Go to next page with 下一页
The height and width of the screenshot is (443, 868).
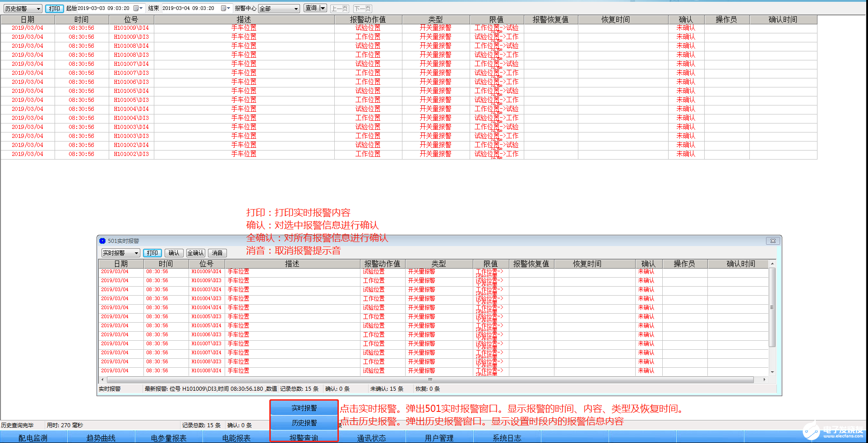(x=362, y=9)
